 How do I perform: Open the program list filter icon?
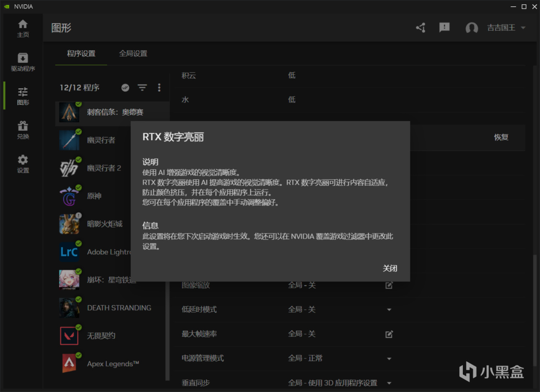click(x=143, y=87)
